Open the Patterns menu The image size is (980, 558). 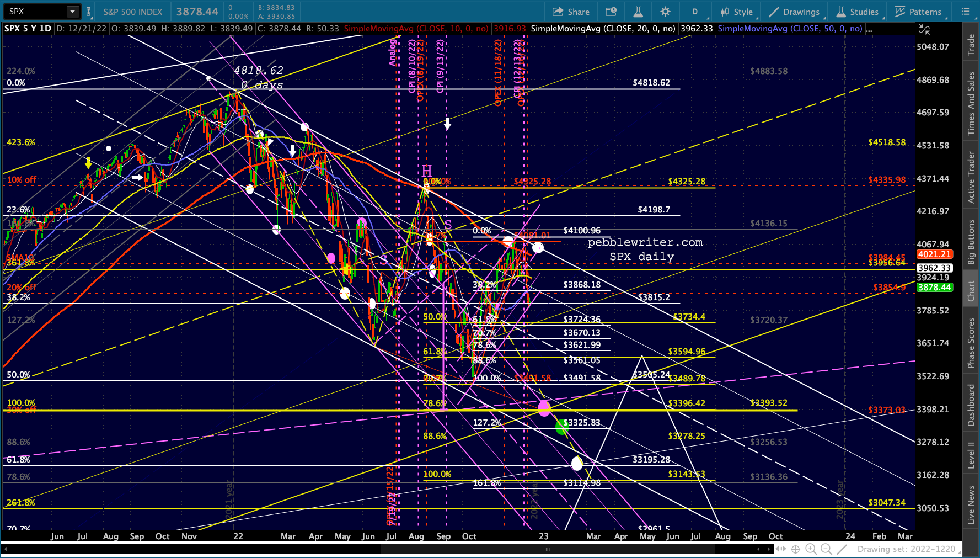(x=918, y=12)
